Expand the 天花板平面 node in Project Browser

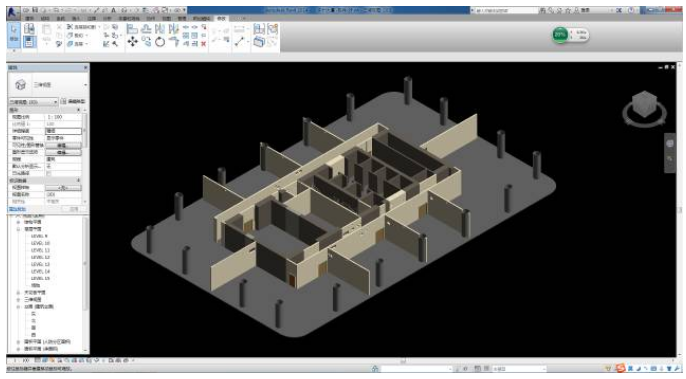[18, 292]
